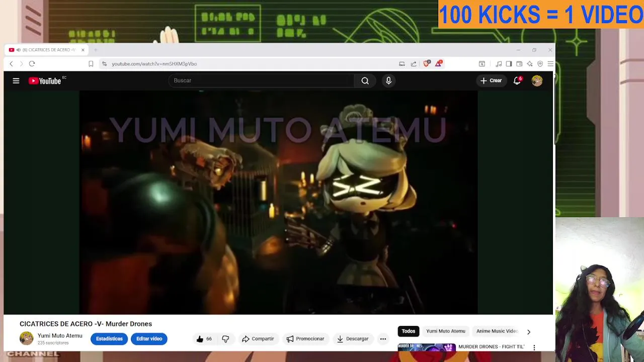Select the Todos filter chip
The image size is (644, 362).
[409, 331]
